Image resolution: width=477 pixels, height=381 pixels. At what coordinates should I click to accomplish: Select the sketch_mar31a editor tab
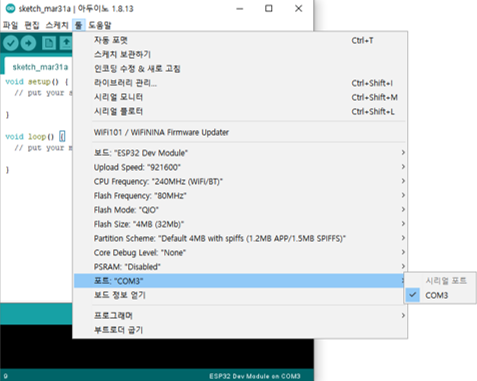(x=39, y=67)
